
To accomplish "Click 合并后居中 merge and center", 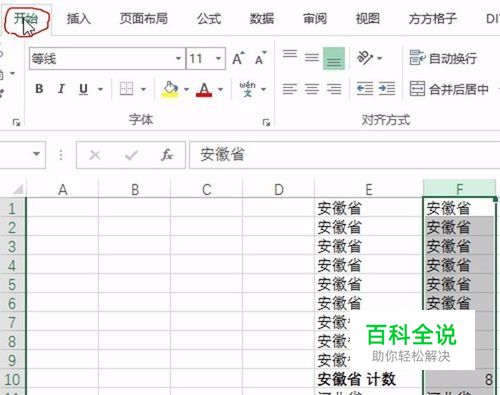I will (x=449, y=89).
